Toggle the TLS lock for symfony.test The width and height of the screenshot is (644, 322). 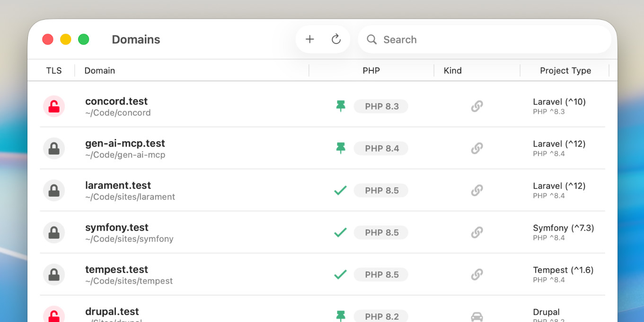[x=54, y=233]
